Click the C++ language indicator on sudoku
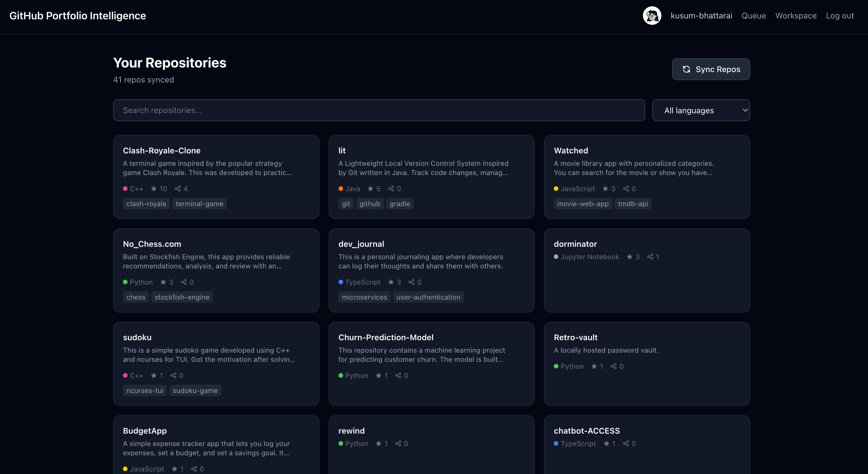Screen dimensions: 868x474 pyautogui.click(x=125, y=375)
